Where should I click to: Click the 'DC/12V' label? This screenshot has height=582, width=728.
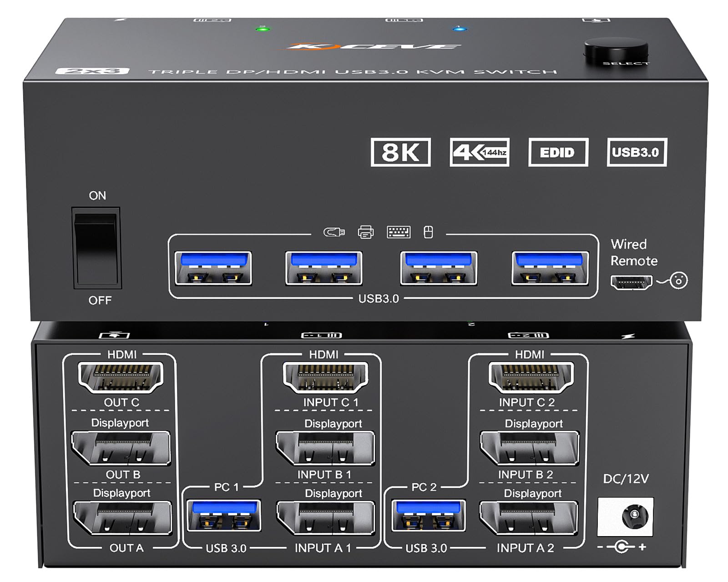coord(626,478)
